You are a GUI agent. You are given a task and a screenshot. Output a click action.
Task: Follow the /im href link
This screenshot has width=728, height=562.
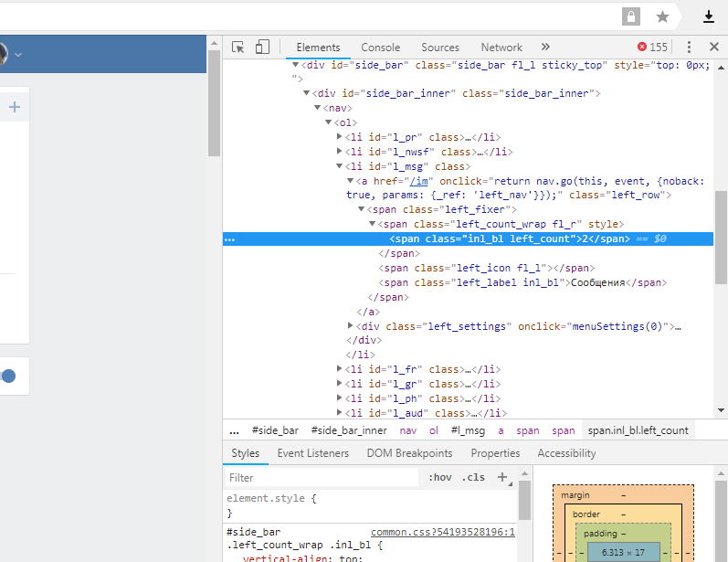(x=418, y=181)
